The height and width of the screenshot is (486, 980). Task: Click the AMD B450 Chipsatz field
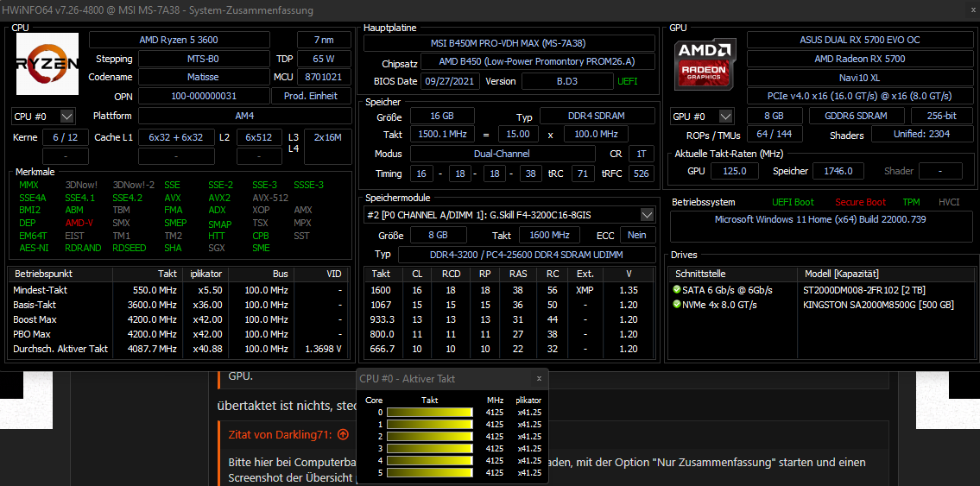(538, 62)
